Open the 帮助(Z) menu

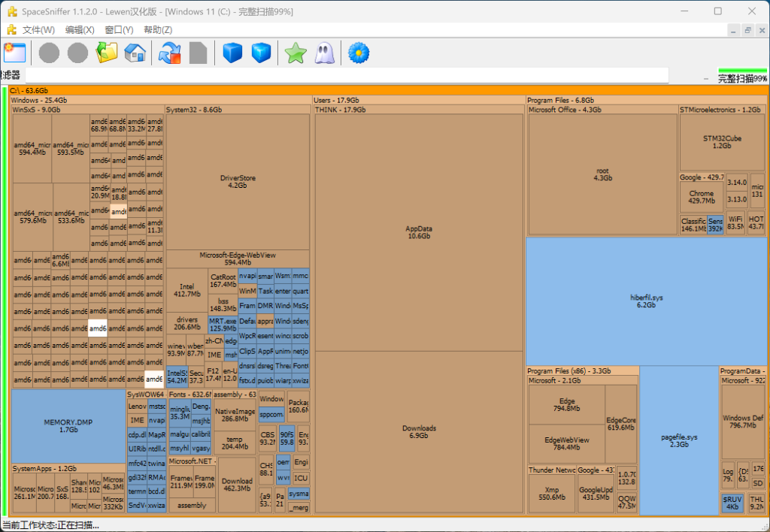point(158,29)
